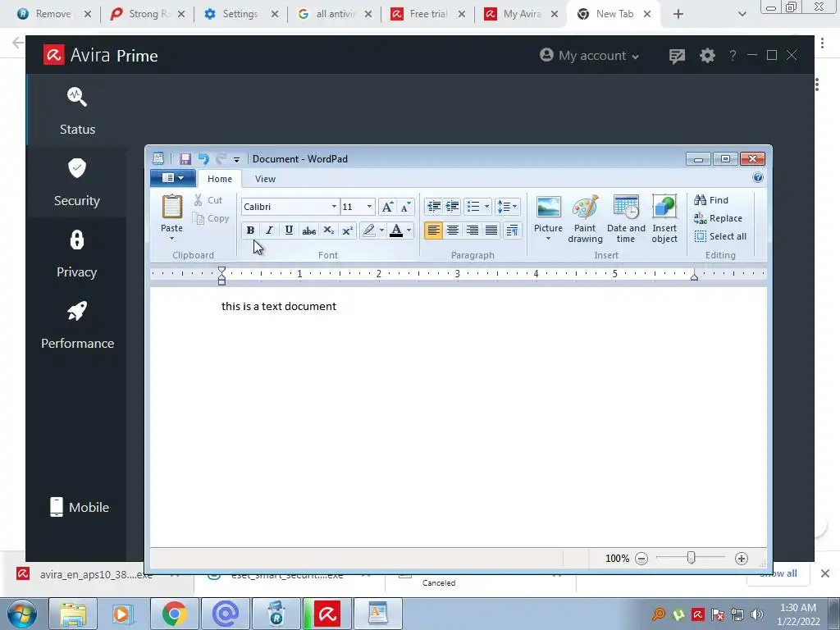This screenshot has width=840, height=630.
Task: Click the Zoom out minus button
Action: click(x=641, y=559)
